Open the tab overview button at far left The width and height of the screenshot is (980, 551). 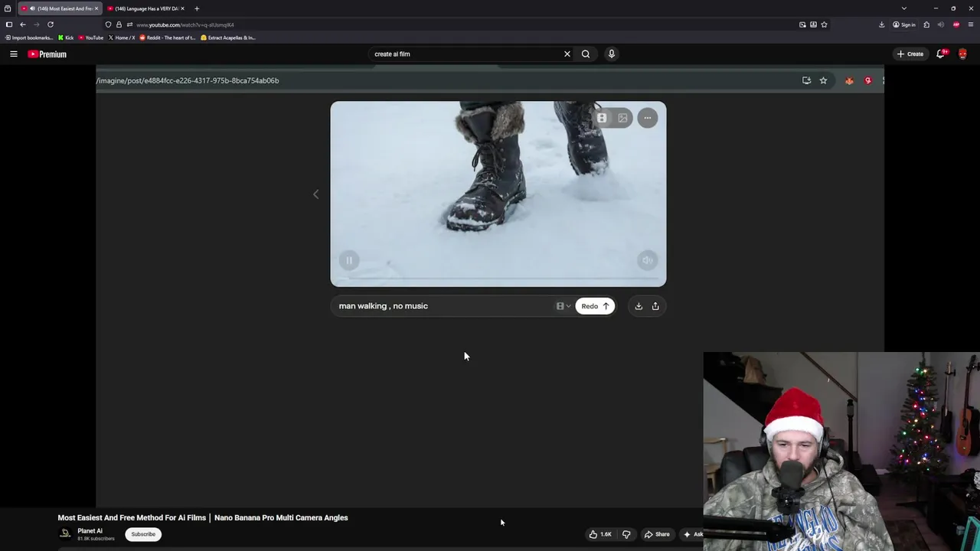(8, 8)
